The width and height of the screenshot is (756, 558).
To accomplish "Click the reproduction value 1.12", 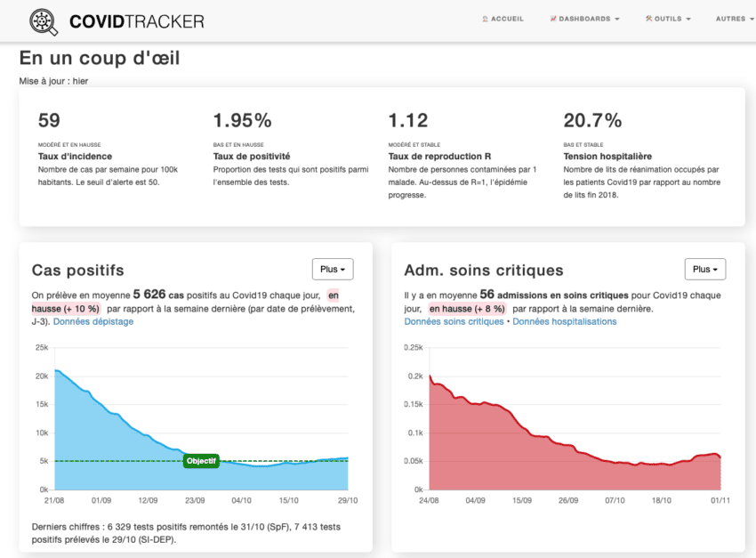I will point(408,120).
